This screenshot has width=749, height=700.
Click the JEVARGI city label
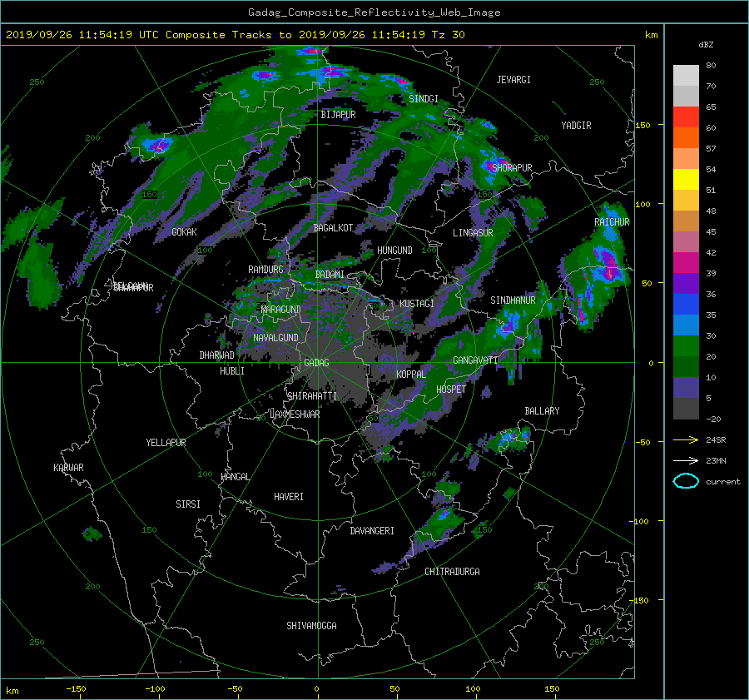pyautogui.click(x=513, y=80)
